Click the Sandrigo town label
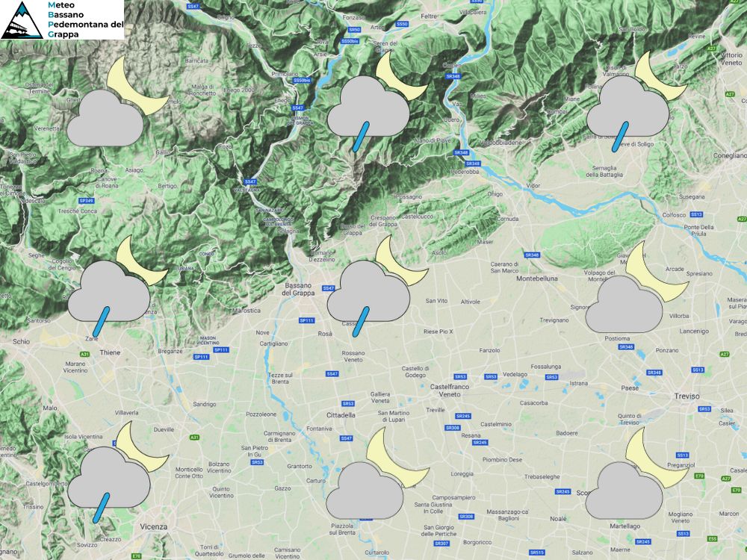This screenshot has height=560, width=747. [205, 404]
